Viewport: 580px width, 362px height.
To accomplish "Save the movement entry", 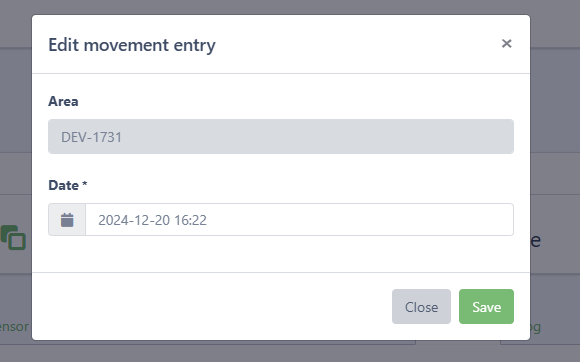I will tap(486, 307).
